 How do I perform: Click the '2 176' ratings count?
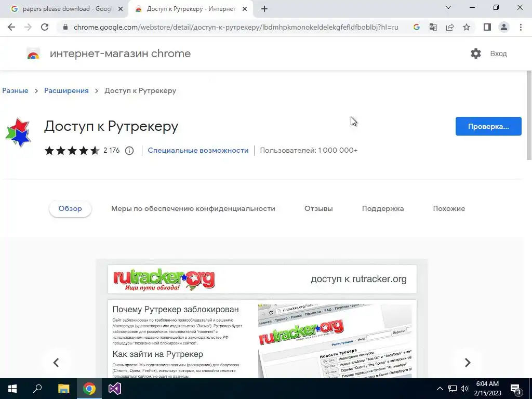click(112, 150)
